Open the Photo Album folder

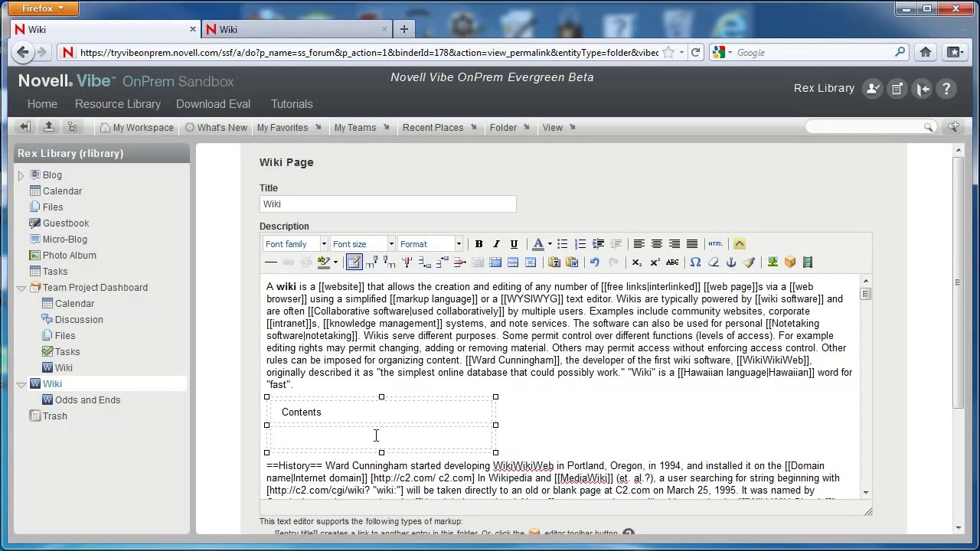point(70,256)
